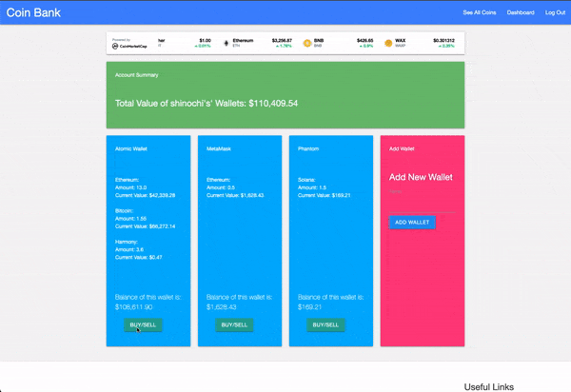Click the Ethereum logo in the ticker
This screenshot has height=392, width=571.
[226, 44]
